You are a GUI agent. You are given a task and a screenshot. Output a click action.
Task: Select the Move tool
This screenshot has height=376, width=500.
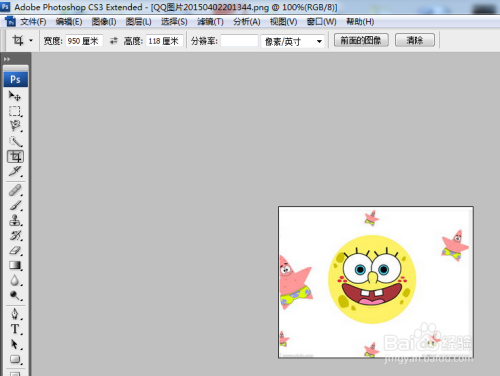coord(15,96)
